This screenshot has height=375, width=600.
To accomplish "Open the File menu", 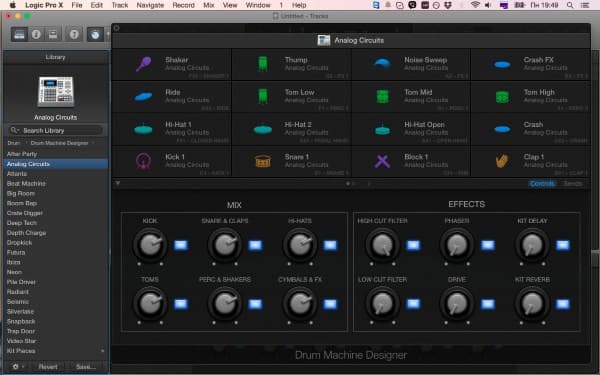I will coord(77,5).
